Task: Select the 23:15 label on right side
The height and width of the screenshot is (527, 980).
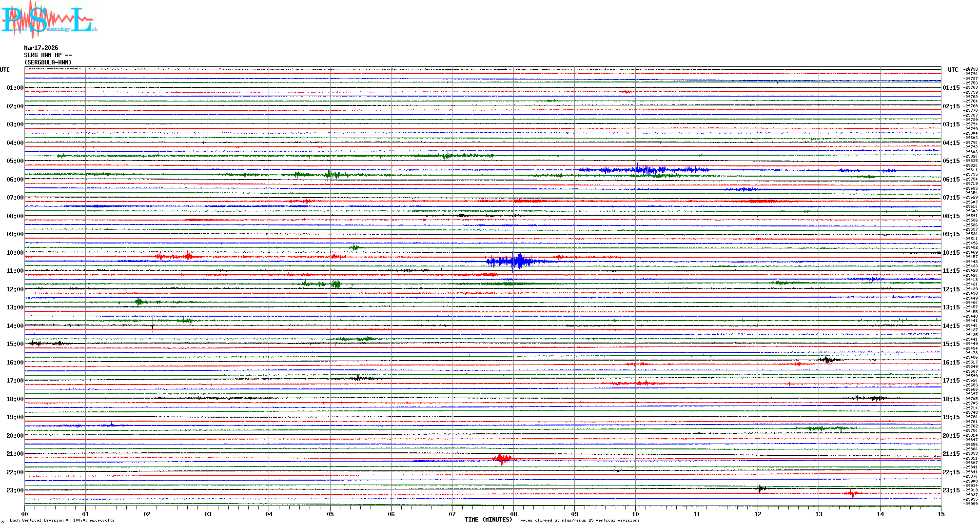Action: tap(951, 490)
